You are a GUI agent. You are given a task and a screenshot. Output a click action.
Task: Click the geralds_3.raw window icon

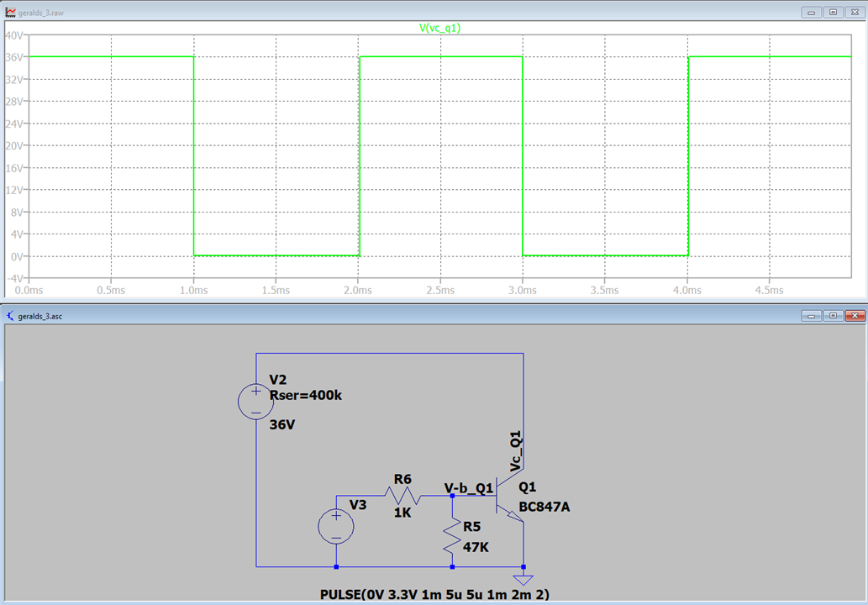click(x=10, y=13)
